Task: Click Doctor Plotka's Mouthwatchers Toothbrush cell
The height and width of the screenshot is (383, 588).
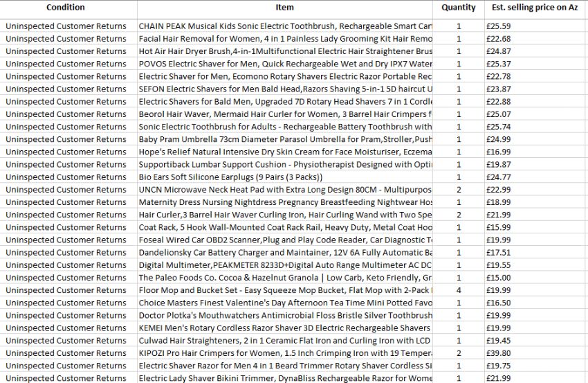Action: (x=285, y=315)
